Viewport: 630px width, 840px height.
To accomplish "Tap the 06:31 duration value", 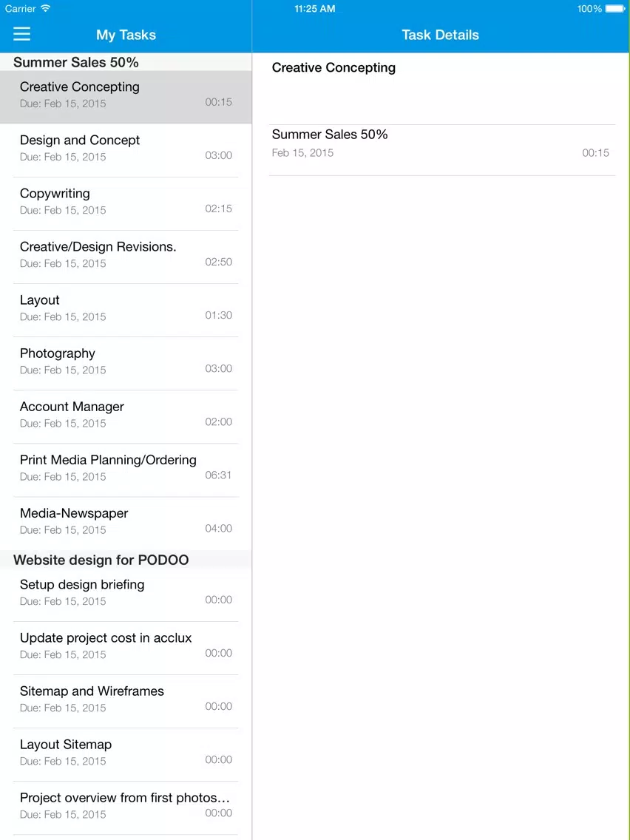I will point(218,475).
